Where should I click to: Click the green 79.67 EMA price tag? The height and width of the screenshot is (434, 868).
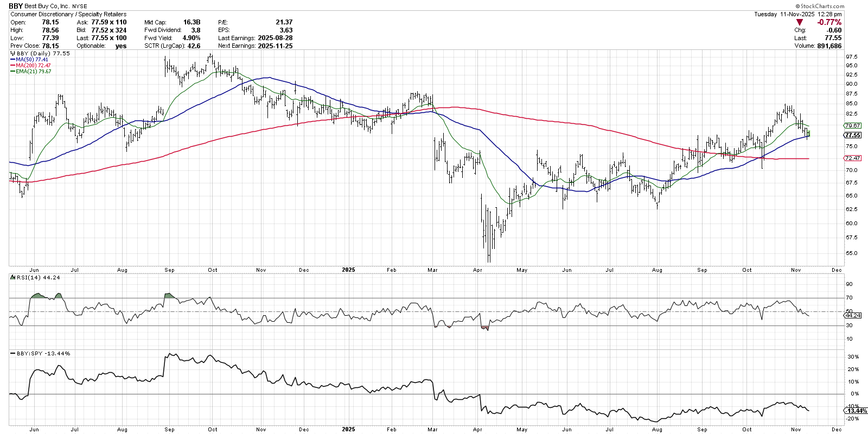(x=852, y=125)
